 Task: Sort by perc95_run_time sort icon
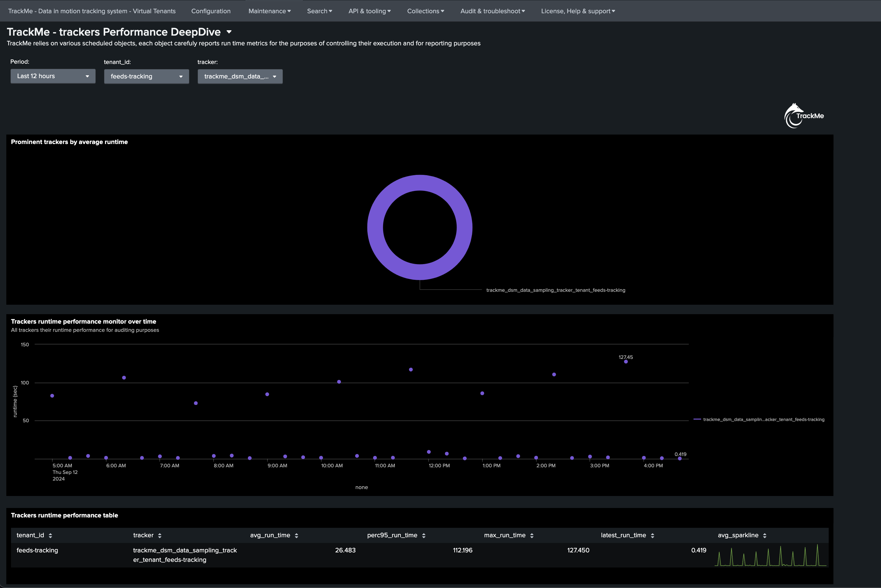(x=423, y=535)
